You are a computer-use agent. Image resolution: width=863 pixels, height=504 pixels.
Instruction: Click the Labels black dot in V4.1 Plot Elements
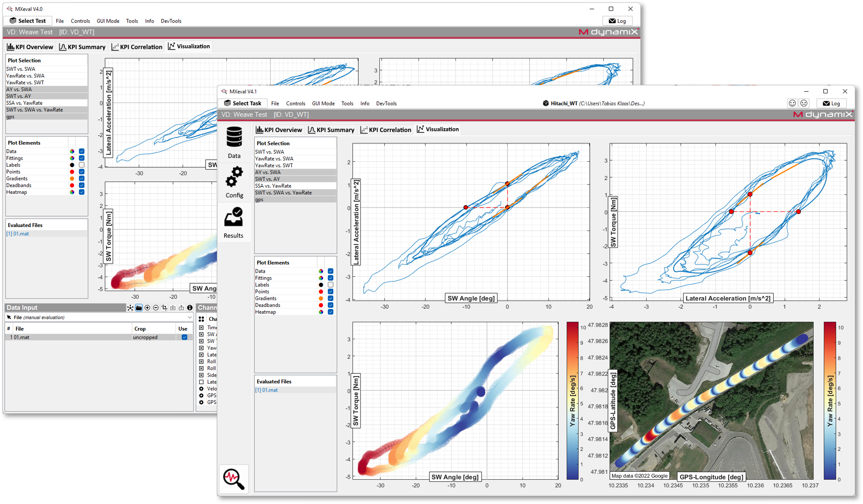(x=321, y=285)
